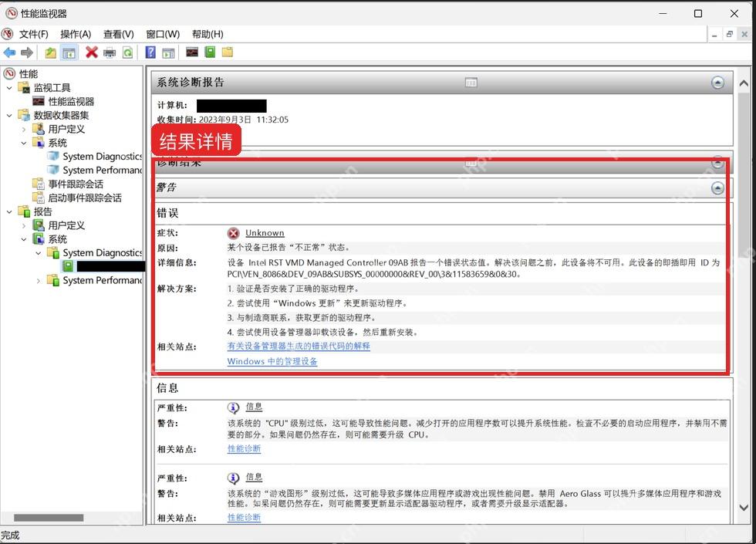Click the report scrollbar down arrow

[x=744, y=508]
